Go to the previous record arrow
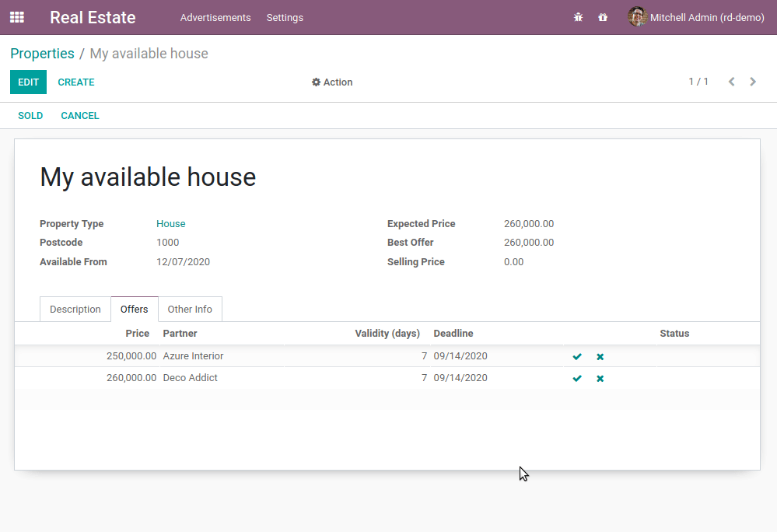Screen dimensions: 777x532 731,82
